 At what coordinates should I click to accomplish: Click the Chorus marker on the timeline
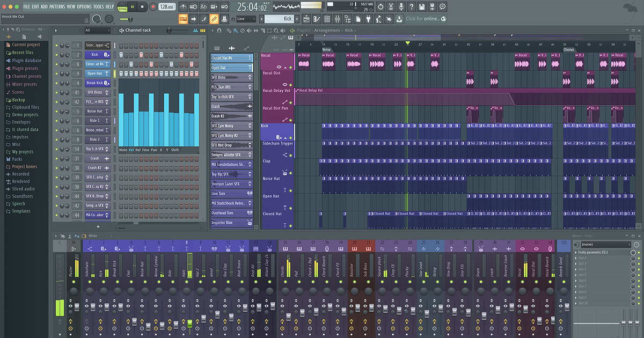(569, 49)
